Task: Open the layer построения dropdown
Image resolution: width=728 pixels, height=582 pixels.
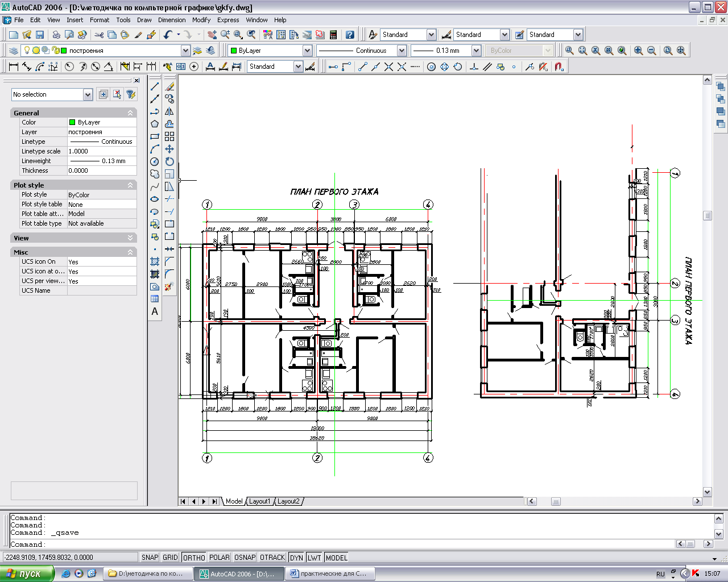Action: (185, 51)
